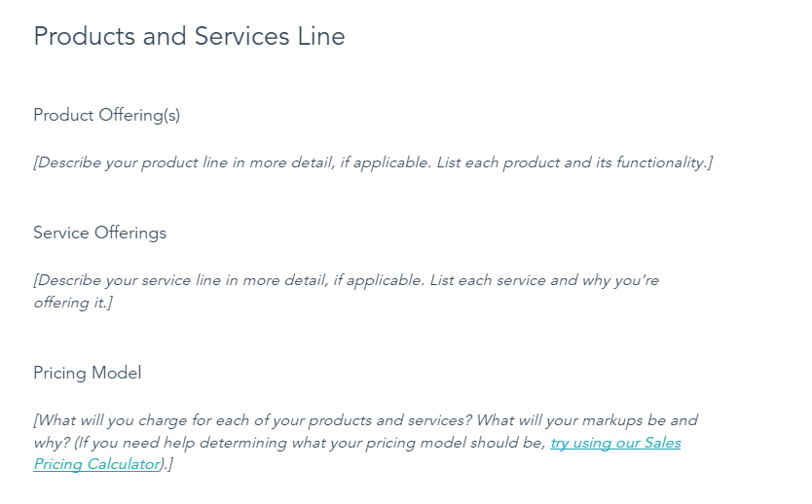Place cursor on 'offering it.]' text
Viewport: 812px width, 504px height.
[73, 303]
